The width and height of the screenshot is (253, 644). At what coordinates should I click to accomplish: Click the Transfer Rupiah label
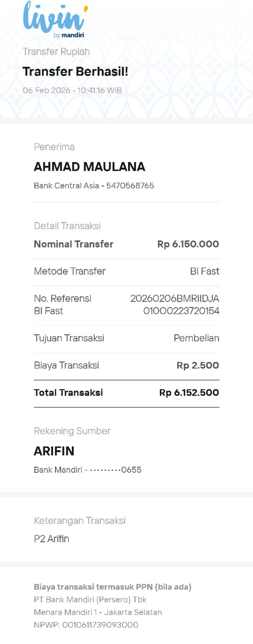pyautogui.click(x=56, y=52)
